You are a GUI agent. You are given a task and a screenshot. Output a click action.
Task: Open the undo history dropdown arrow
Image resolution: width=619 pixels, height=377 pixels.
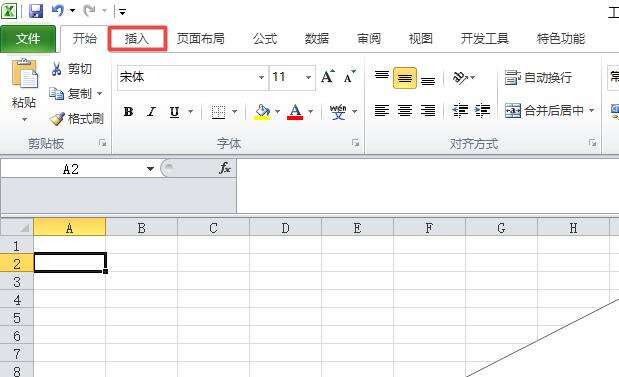click(73, 11)
